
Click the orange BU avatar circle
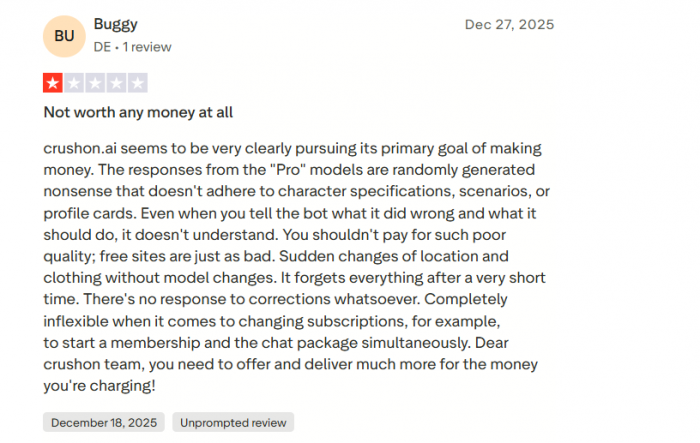tap(64, 35)
